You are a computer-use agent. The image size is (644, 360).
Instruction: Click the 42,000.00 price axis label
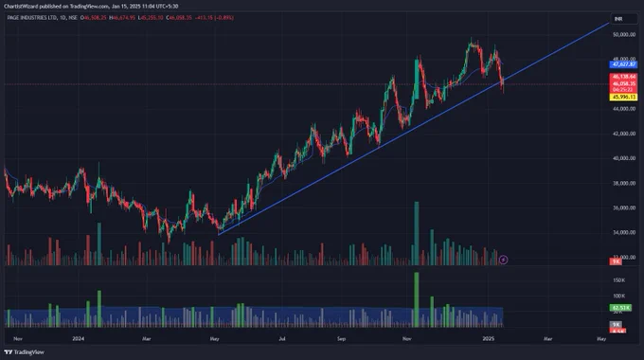[624, 134]
